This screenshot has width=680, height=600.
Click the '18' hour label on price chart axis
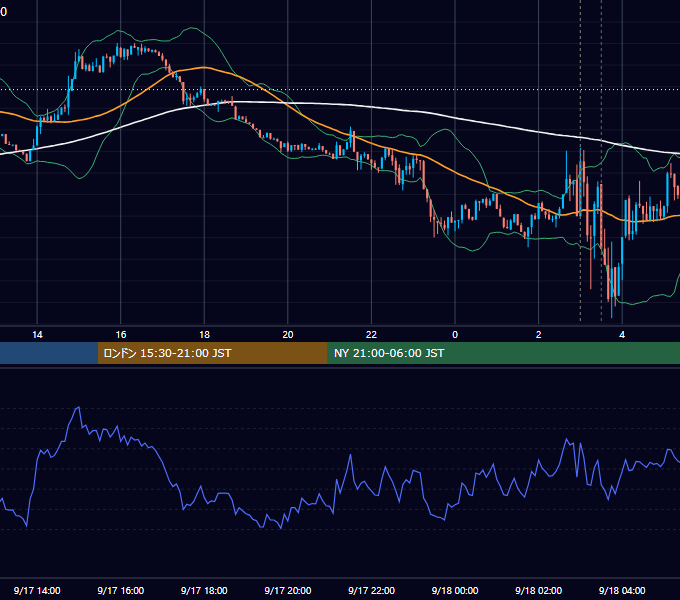pos(204,335)
